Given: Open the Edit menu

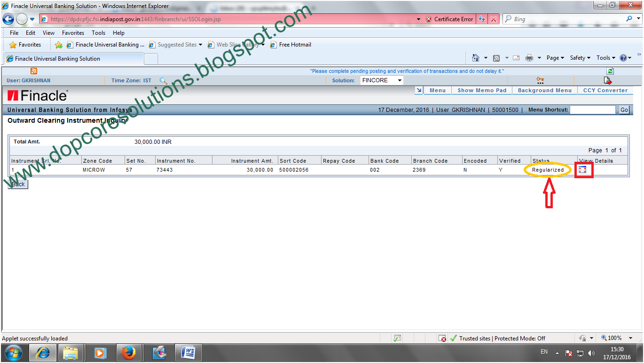Looking at the screenshot, I should coord(31,33).
